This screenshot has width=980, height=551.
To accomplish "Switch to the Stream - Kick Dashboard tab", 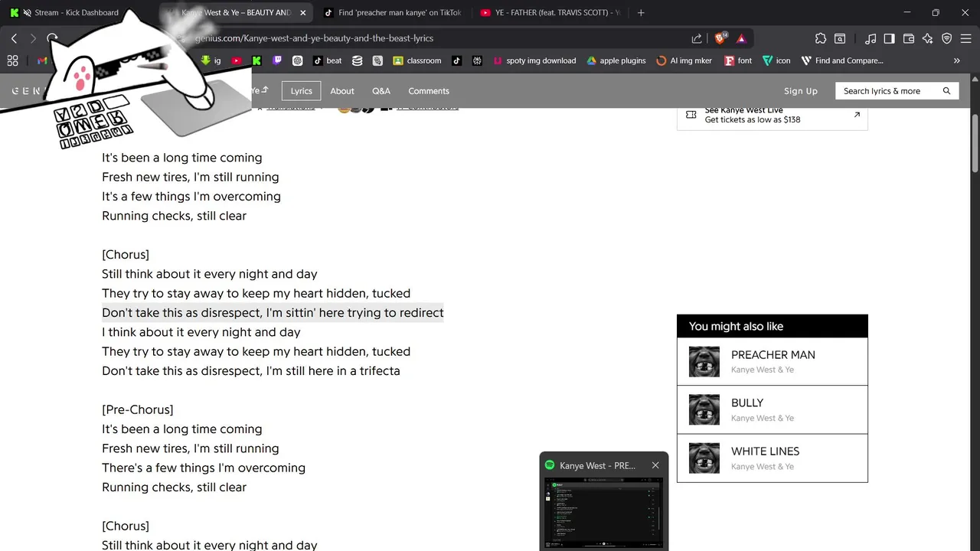I will click(x=77, y=12).
